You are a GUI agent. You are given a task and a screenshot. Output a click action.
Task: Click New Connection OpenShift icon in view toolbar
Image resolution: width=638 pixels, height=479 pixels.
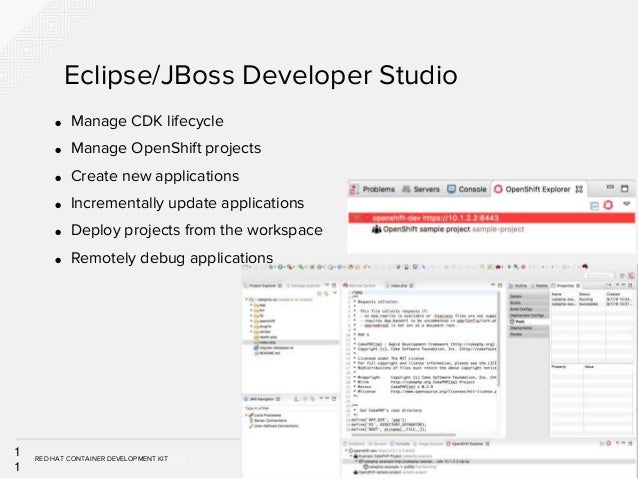point(608,205)
